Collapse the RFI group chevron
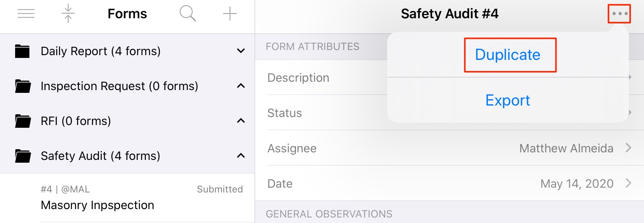The image size is (644, 223). 241,121
